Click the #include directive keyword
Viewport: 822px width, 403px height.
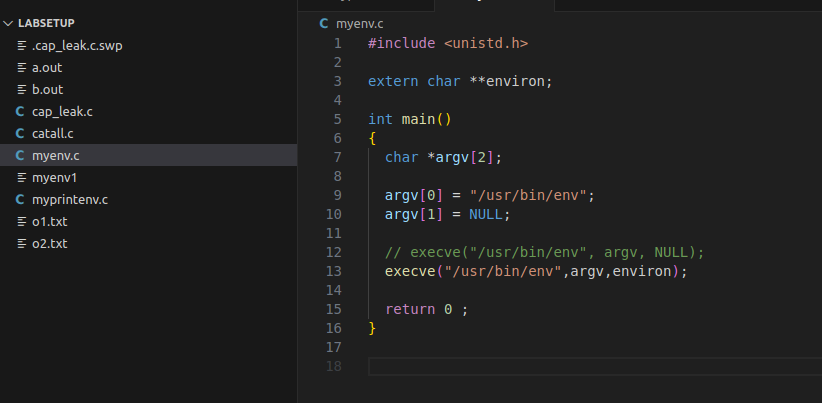click(x=402, y=43)
